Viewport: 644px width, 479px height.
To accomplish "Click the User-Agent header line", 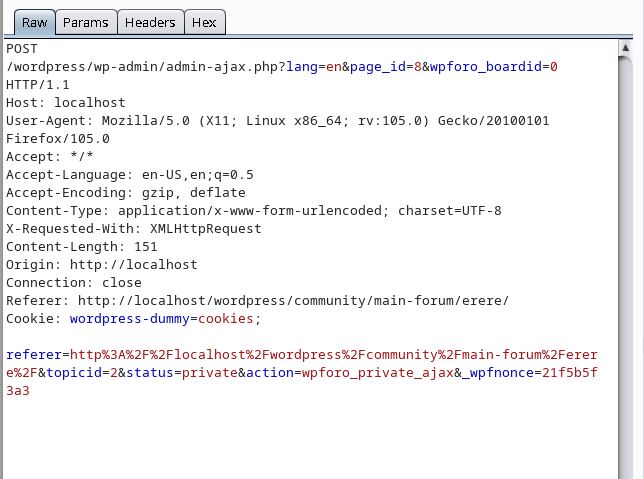I will pyautogui.click(x=278, y=121).
